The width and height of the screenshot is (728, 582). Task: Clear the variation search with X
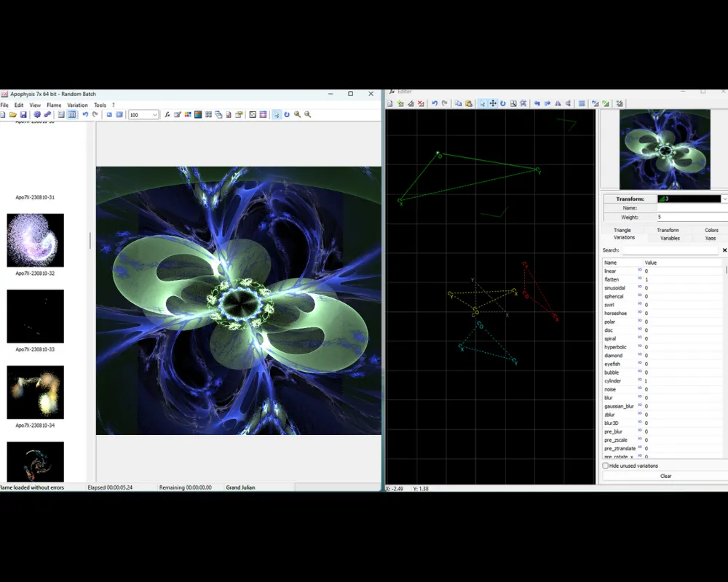[x=724, y=250]
